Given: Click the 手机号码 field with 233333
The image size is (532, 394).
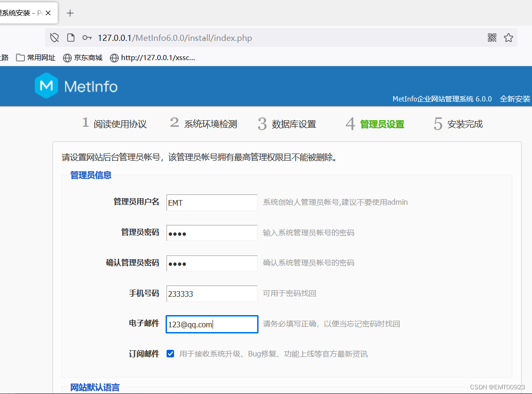Looking at the screenshot, I should 212,294.
